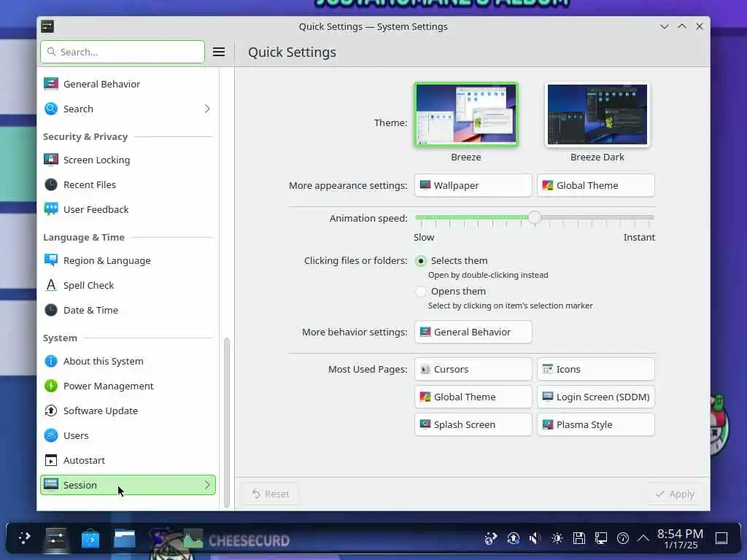This screenshot has width=747, height=560.
Task: Open Screen Locking settings
Action: pyautogui.click(x=128, y=160)
